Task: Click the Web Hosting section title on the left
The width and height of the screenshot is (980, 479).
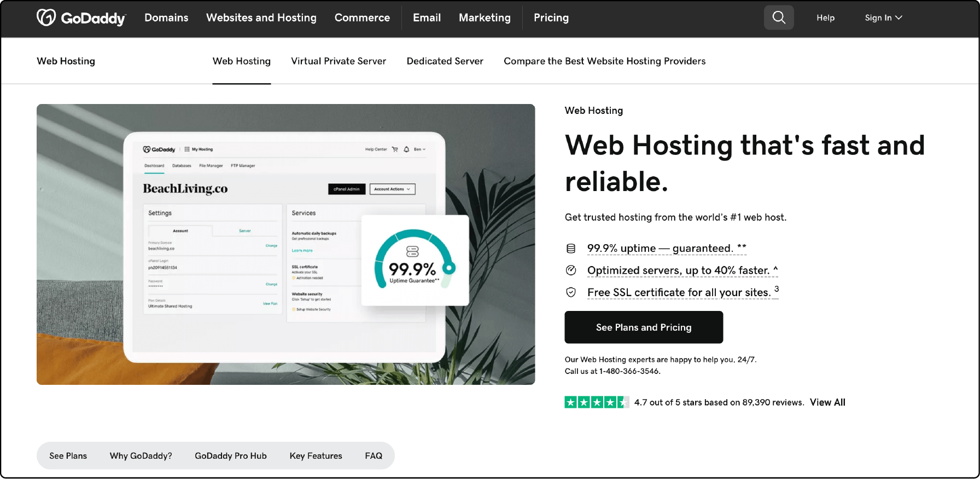Action: point(66,61)
